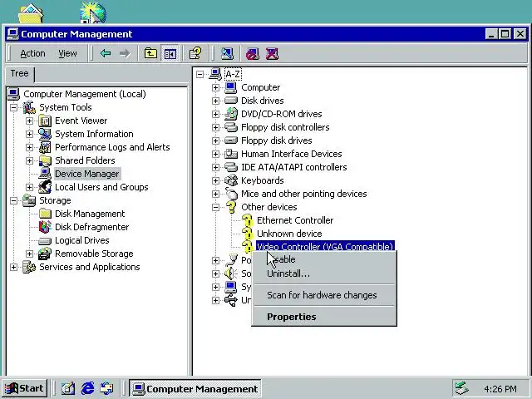Screen dimensions: 532x399
Task: Click Show Desktop quick launch icon
Action: coord(68,388)
